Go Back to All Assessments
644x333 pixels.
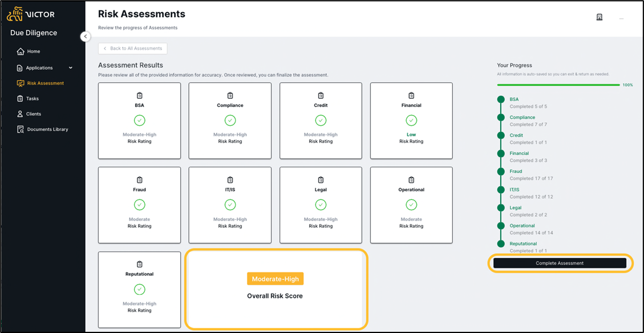point(133,49)
